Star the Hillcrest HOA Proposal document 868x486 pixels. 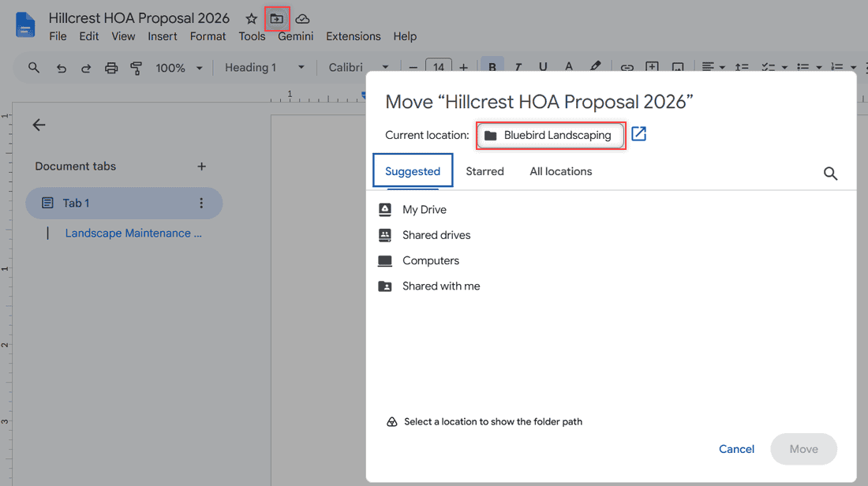point(251,19)
